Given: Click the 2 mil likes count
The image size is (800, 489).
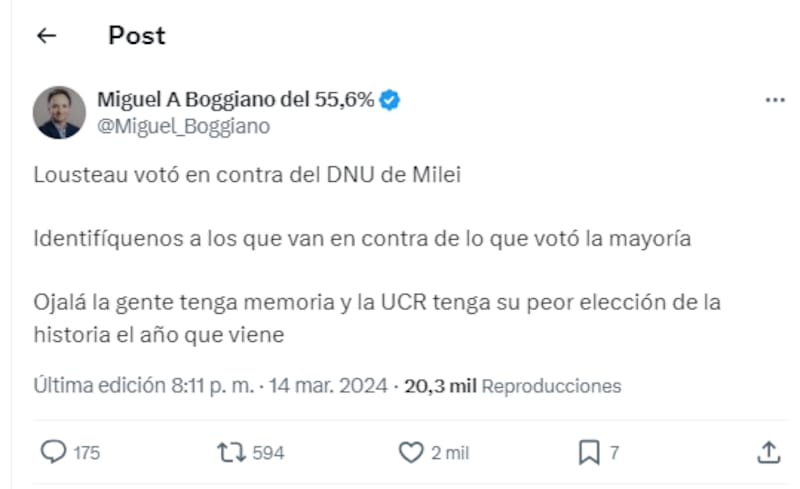Looking at the screenshot, I should (x=450, y=453).
